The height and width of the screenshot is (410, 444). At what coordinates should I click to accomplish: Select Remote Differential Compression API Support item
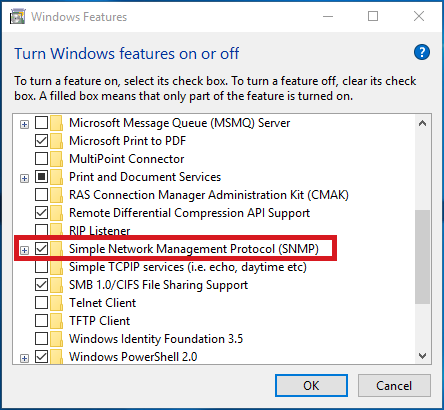pyautogui.click(x=189, y=213)
